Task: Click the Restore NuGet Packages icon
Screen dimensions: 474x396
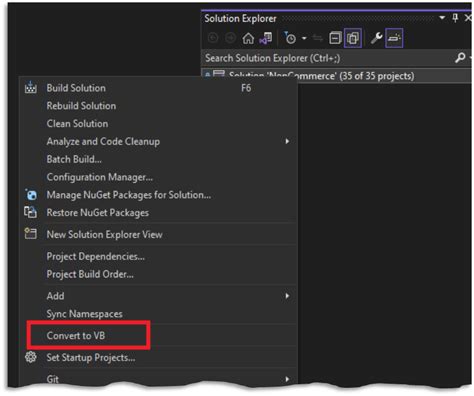Action: click(31, 212)
